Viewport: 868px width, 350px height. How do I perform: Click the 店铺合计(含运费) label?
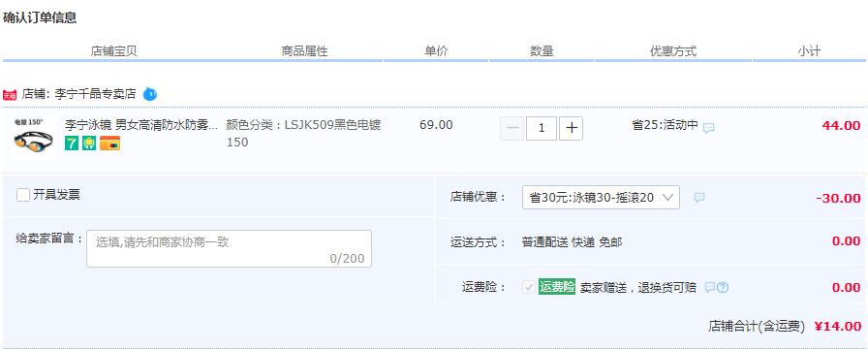pyautogui.click(x=757, y=326)
